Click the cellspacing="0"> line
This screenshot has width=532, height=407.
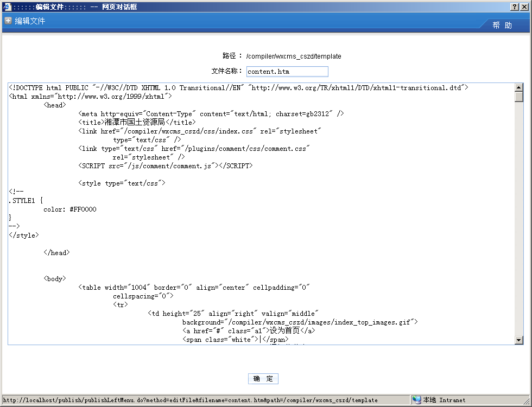[x=143, y=296]
